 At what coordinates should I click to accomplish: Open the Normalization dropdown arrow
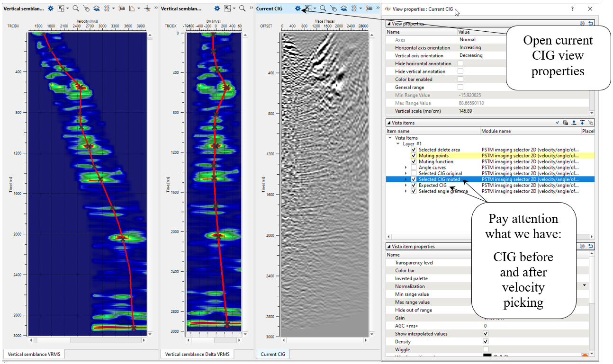coord(585,286)
